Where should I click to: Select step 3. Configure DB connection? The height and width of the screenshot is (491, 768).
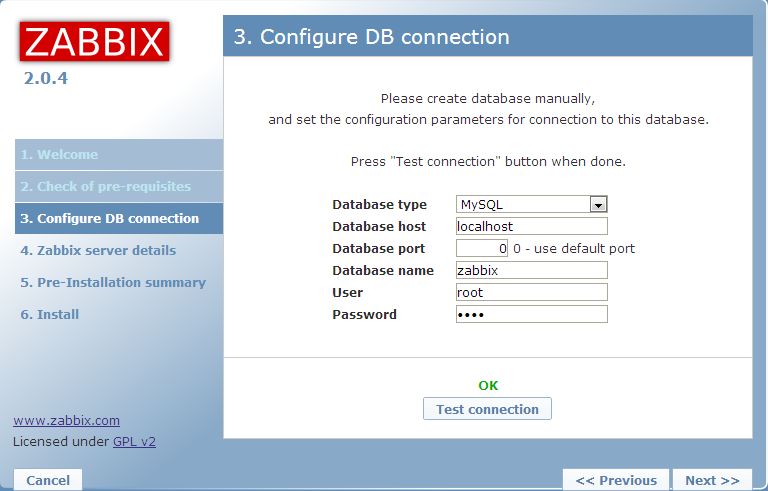119,219
